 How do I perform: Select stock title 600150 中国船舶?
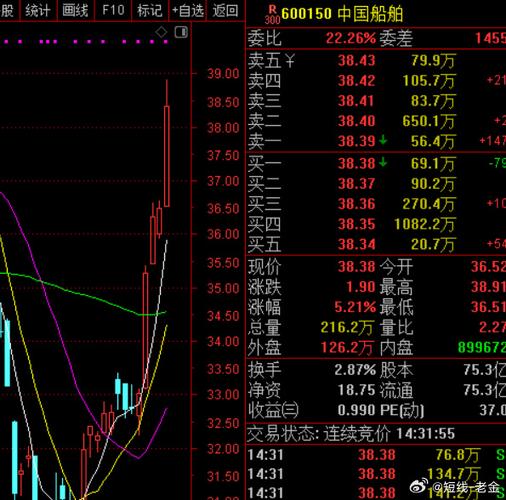tap(342, 14)
